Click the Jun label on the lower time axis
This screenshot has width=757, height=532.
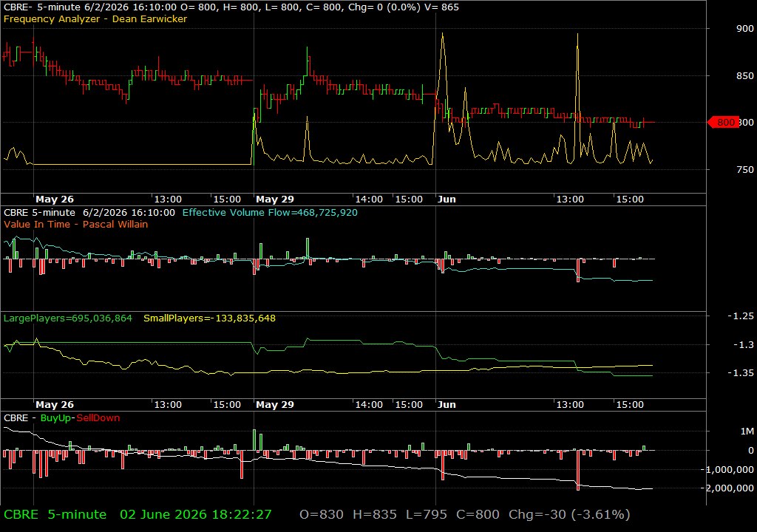[x=447, y=405]
